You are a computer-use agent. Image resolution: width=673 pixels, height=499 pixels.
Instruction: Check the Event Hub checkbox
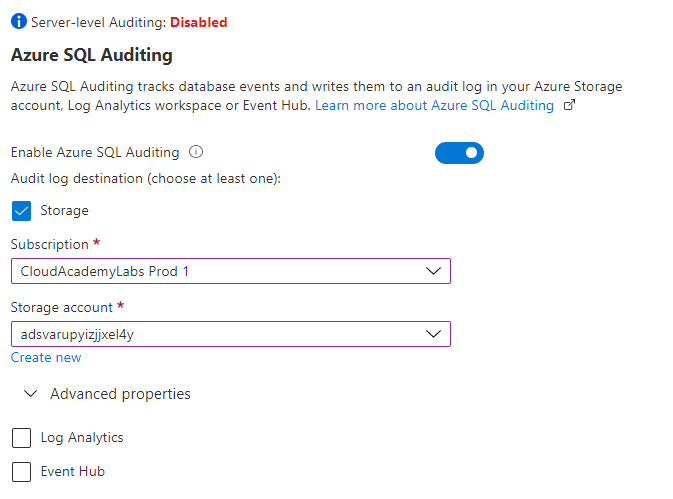(x=21, y=471)
